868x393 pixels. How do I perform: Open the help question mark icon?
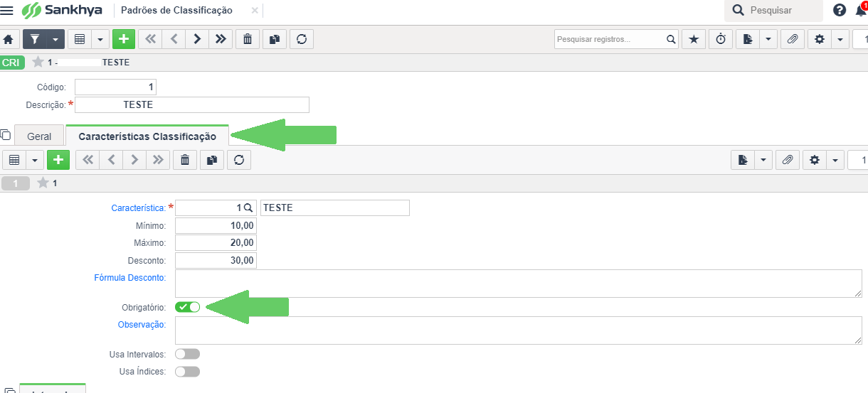[x=840, y=11]
